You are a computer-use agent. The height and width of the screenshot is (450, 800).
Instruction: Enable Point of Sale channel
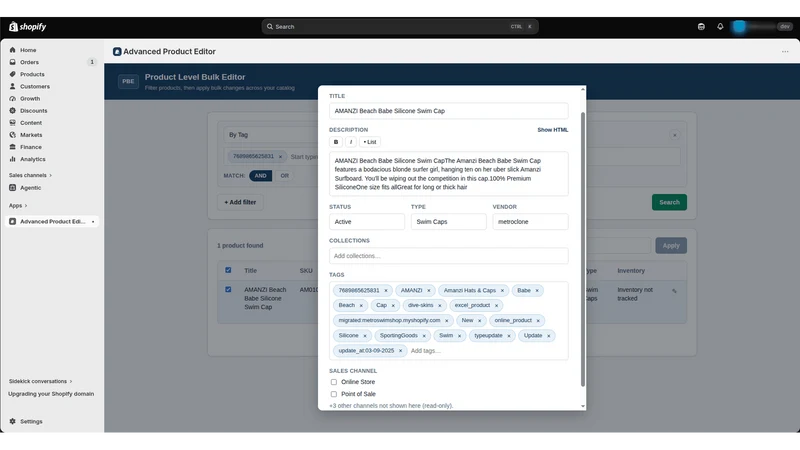click(334, 394)
